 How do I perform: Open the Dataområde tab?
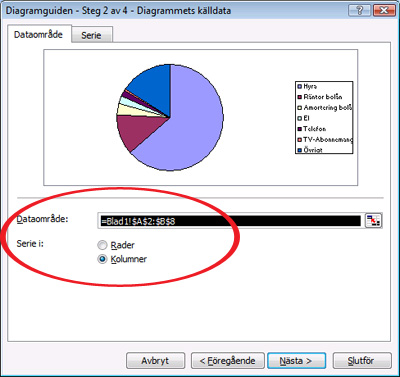pyautogui.click(x=38, y=34)
